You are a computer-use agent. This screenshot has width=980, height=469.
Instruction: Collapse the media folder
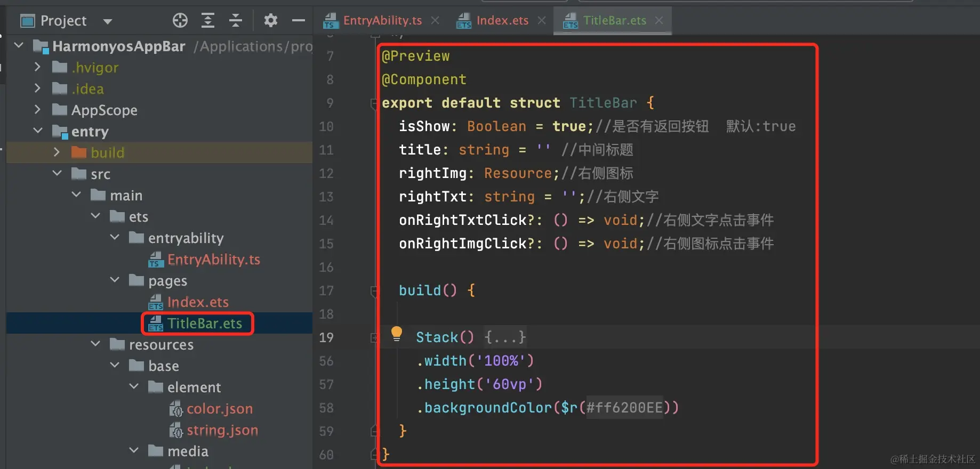[x=134, y=450]
